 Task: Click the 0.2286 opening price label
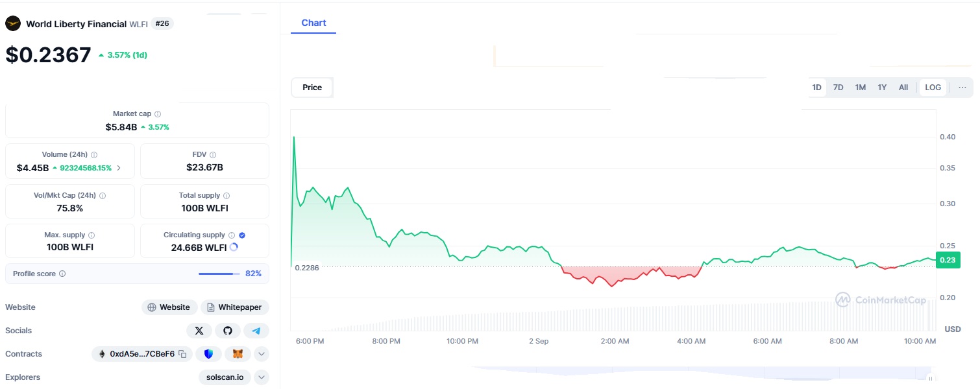(307, 267)
